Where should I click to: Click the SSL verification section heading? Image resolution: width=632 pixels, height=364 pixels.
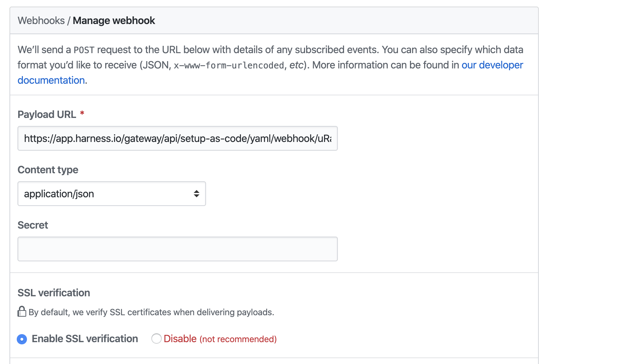pyautogui.click(x=54, y=292)
